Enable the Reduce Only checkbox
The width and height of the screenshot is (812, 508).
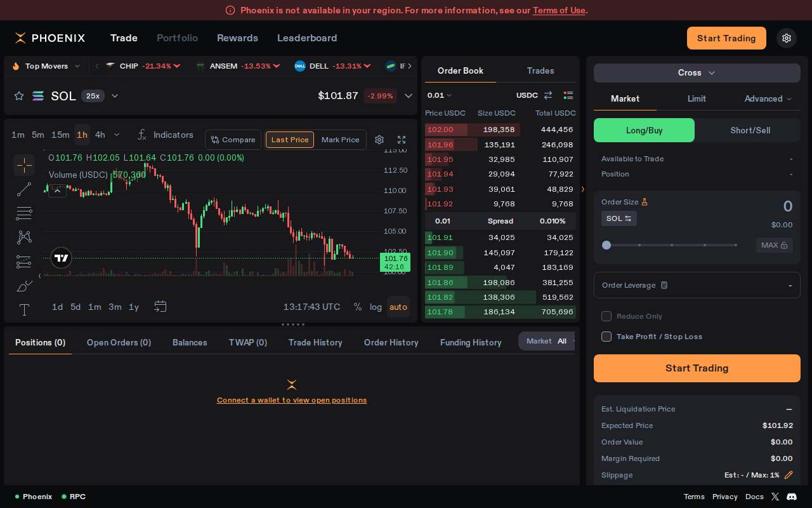[606, 316]
